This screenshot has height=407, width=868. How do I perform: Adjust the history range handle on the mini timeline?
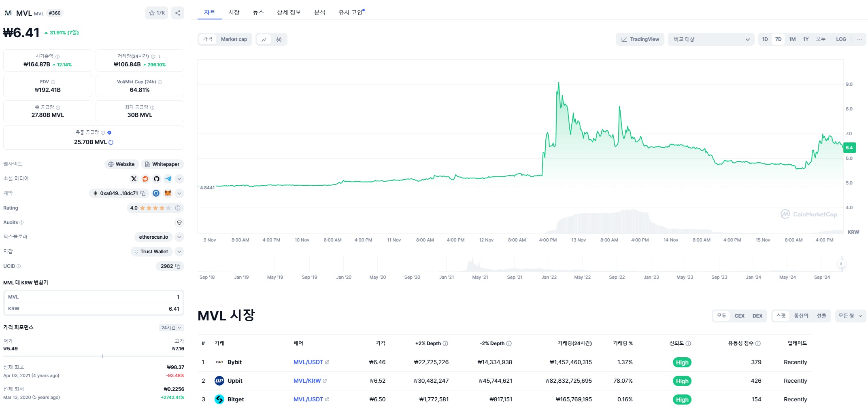(841, 264)
